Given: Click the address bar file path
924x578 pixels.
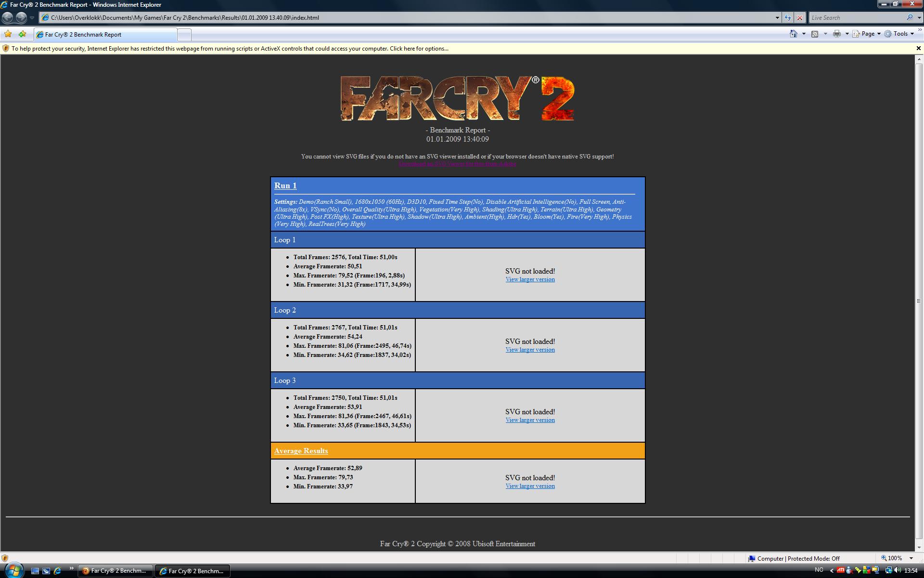Looking at the screenshot, I should pos(185,18).
